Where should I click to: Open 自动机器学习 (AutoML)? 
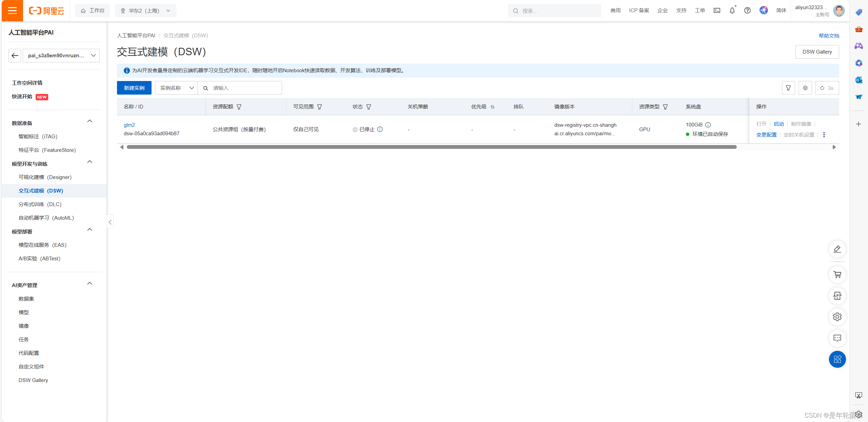tap(46, 218)
